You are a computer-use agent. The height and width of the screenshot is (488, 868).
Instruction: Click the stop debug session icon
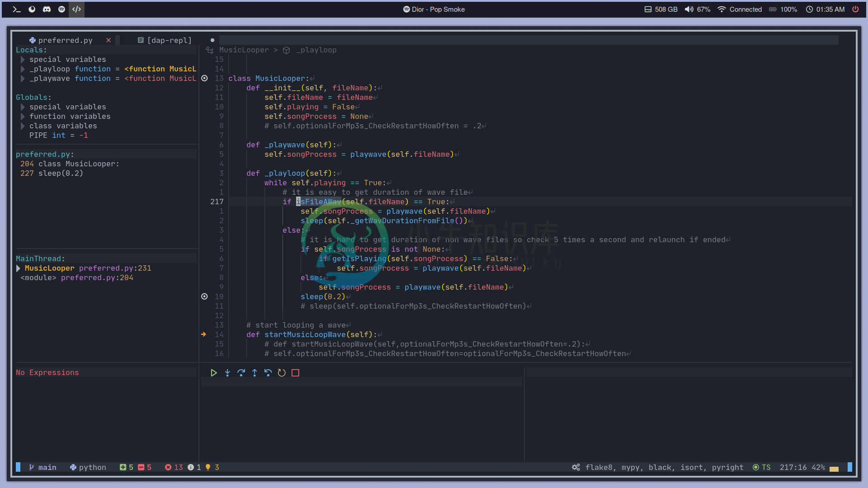[x=296, y=372]
